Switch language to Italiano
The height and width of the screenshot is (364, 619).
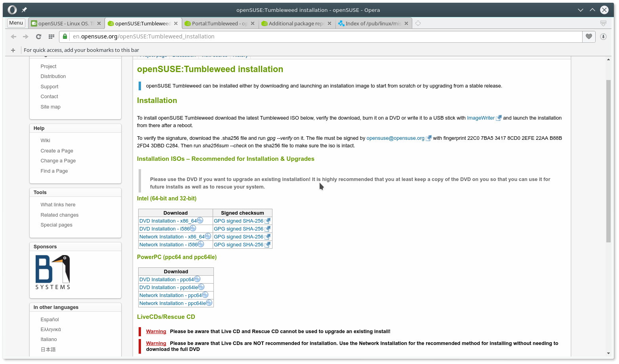click(49, 339)
